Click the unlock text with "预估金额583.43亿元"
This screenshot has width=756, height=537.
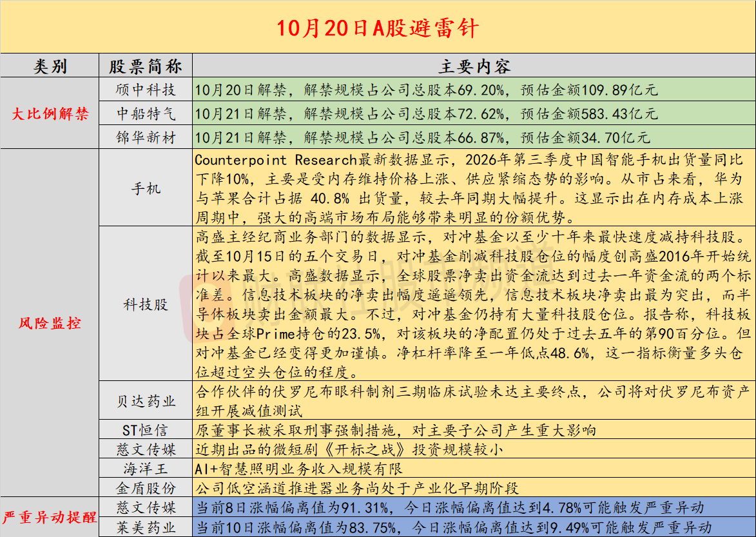click(426, 113)
